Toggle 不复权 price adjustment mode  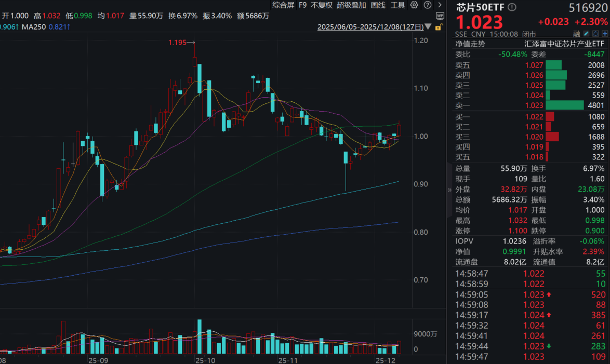pyautogui.click(x=321, y=5)
